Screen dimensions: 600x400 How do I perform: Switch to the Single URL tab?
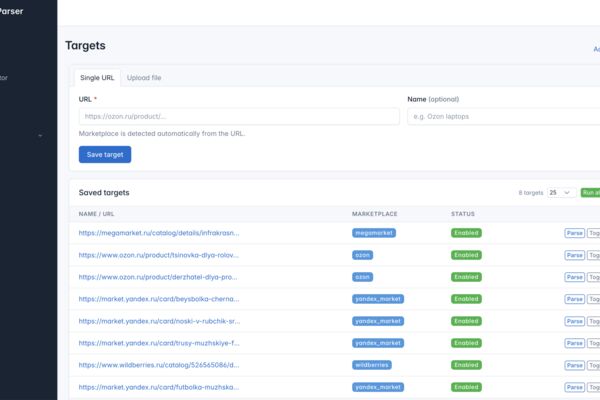97,78
